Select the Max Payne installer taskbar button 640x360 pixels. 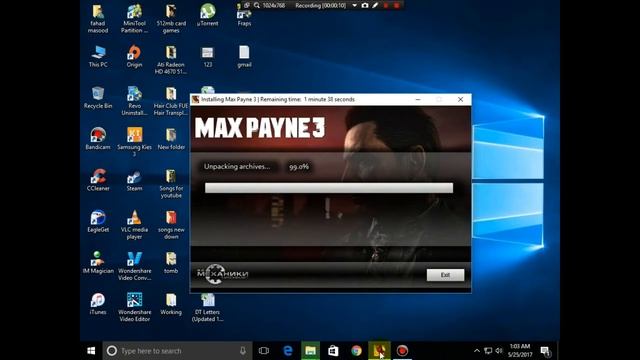(379, 351)
